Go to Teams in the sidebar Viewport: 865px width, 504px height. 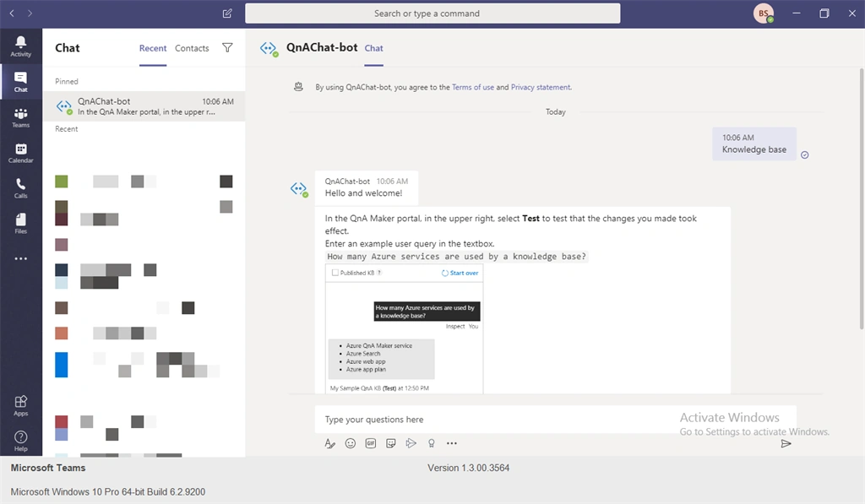tap(20, 117)
